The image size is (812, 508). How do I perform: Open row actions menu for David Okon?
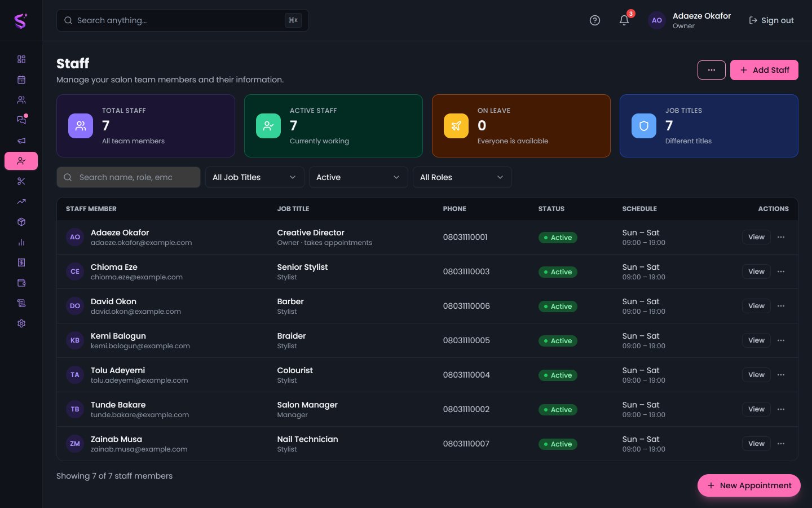tap(781, 306)
